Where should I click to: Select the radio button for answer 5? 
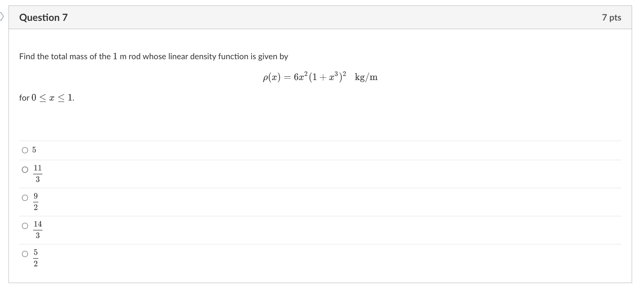point(25,150)
